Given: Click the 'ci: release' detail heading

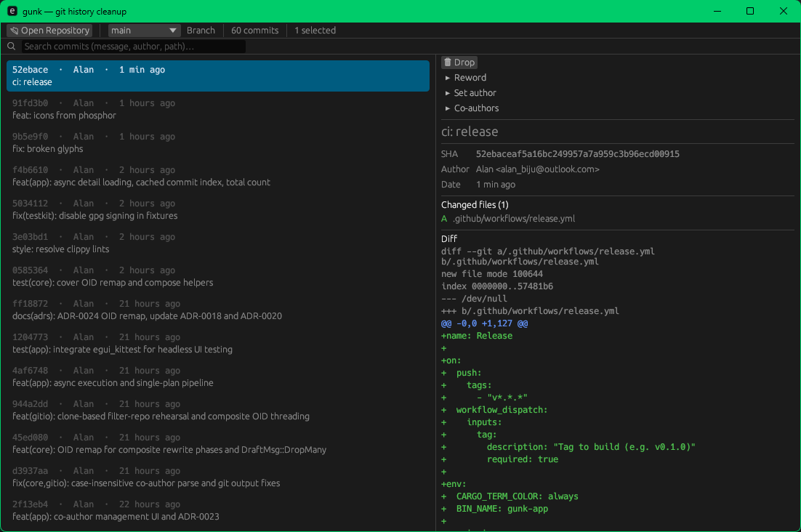Looking at the screenshot, I should [470, 132].
